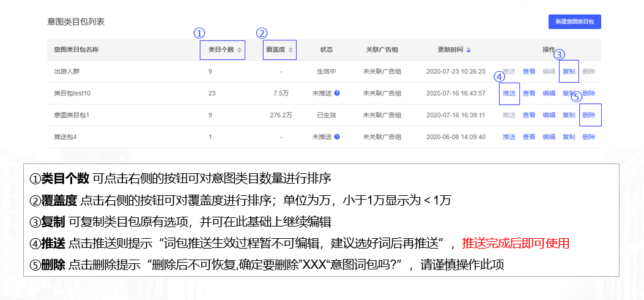The image size is (644, 300).
Task: Click 查看 for the 出游人群 row
Action: click(x=529, y=71)
